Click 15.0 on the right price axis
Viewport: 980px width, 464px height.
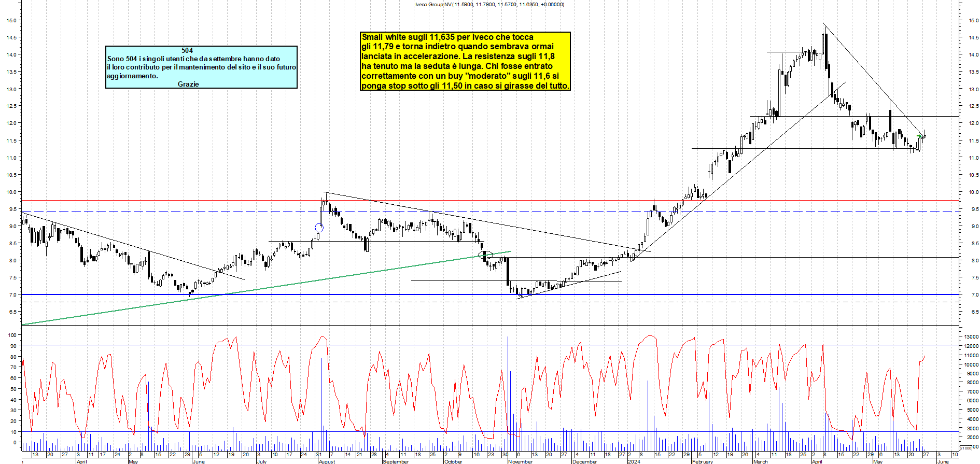[973, 20]
